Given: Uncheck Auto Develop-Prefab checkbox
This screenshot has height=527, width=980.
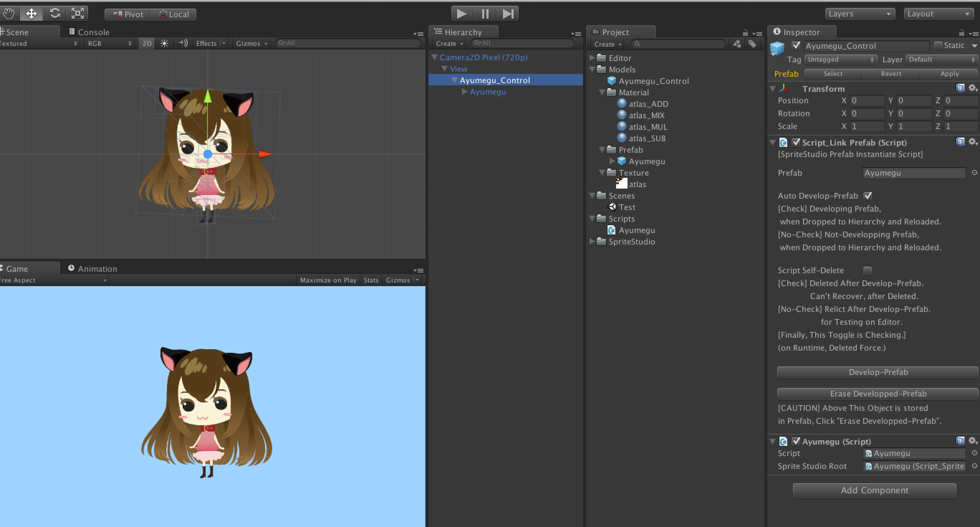Looking at the screenshot, I should tap(868, 196).
